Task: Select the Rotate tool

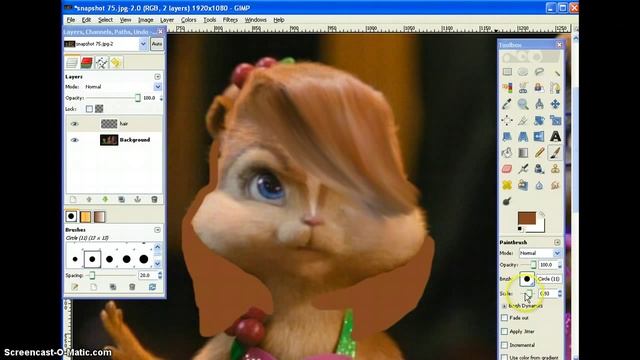Action: (539, 120)
